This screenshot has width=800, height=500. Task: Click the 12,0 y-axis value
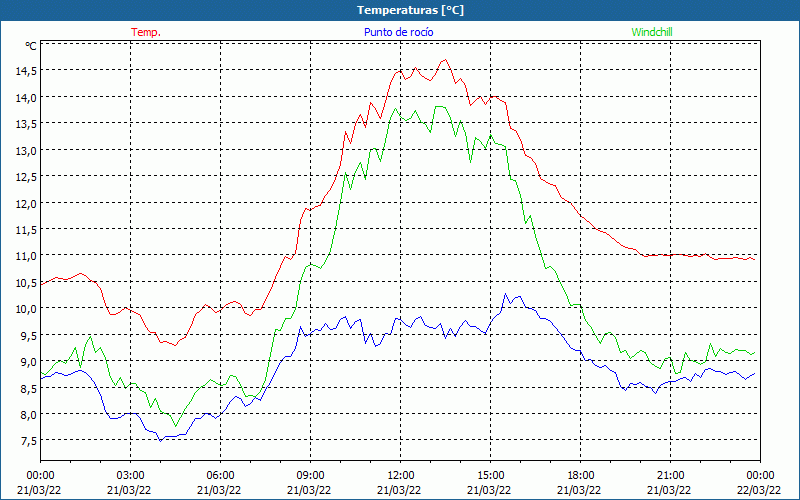[26, 204]
